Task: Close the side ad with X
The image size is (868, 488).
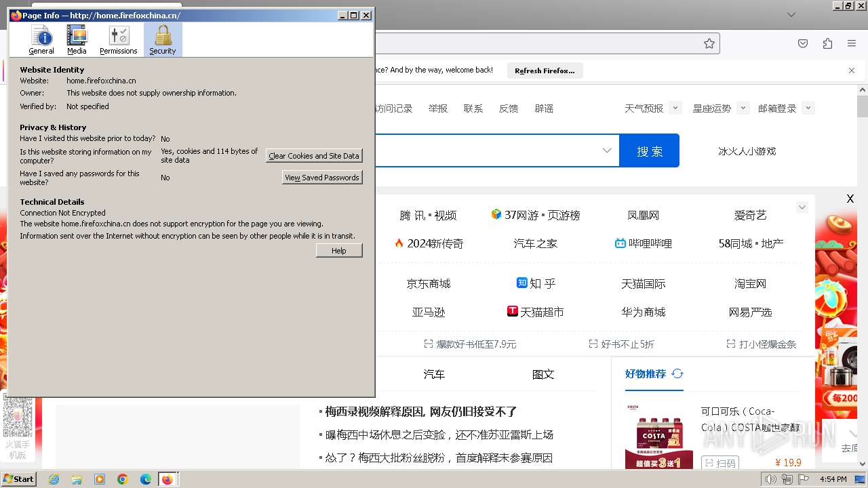Action: (850, 199)
